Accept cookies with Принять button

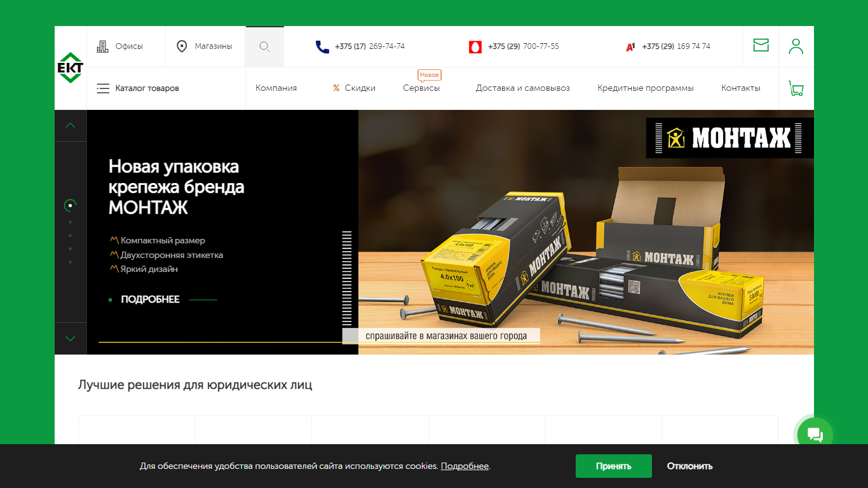(614, 466)
